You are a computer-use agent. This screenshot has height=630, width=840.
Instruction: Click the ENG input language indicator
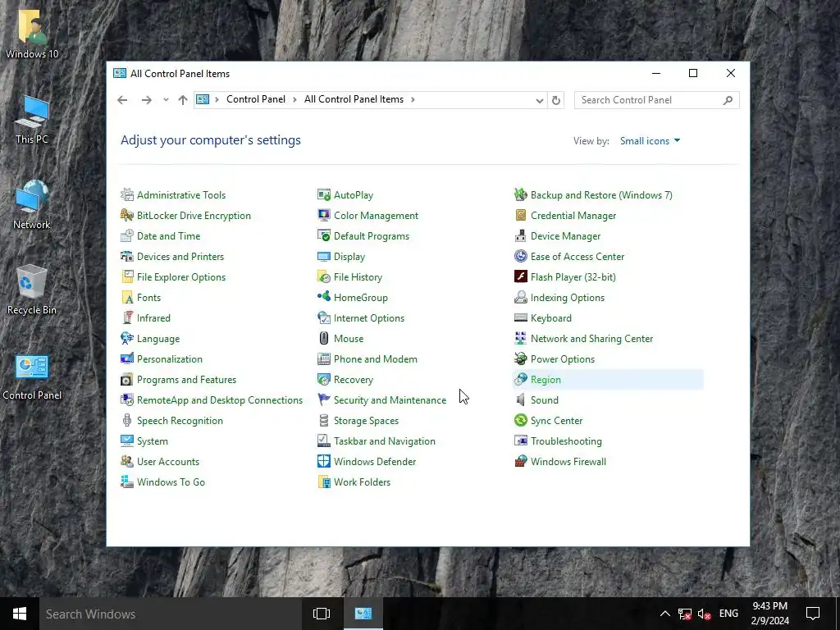click(x=728, y=614)
